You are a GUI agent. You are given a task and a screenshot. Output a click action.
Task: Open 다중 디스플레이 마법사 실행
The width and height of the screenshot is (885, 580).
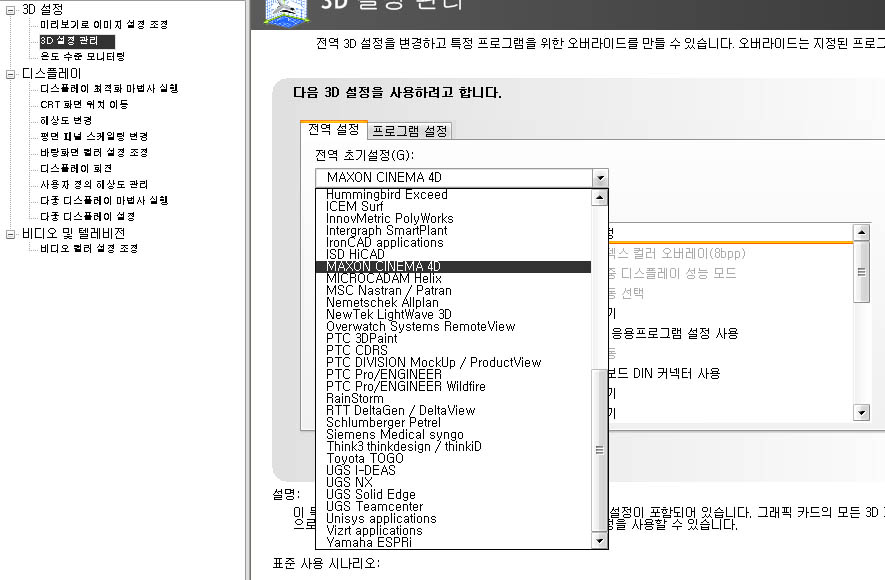(x=104, y=200)
